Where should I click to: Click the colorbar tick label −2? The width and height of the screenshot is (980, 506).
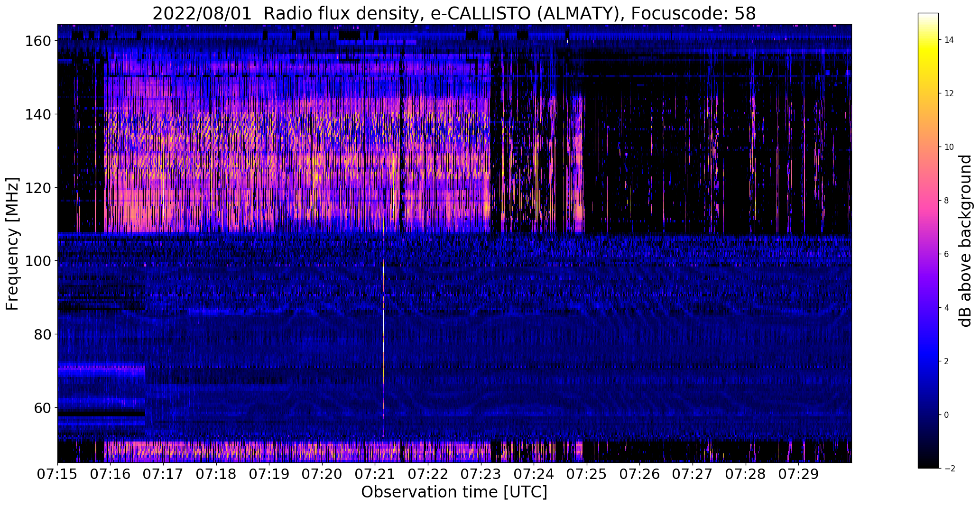[x=950, y=469]
